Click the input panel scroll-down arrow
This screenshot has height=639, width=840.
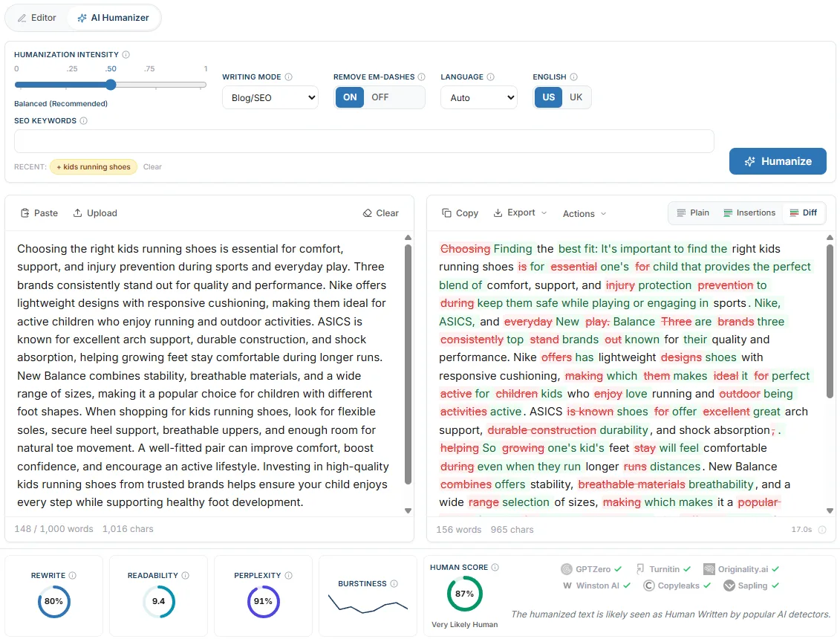(x=408, y=511)
